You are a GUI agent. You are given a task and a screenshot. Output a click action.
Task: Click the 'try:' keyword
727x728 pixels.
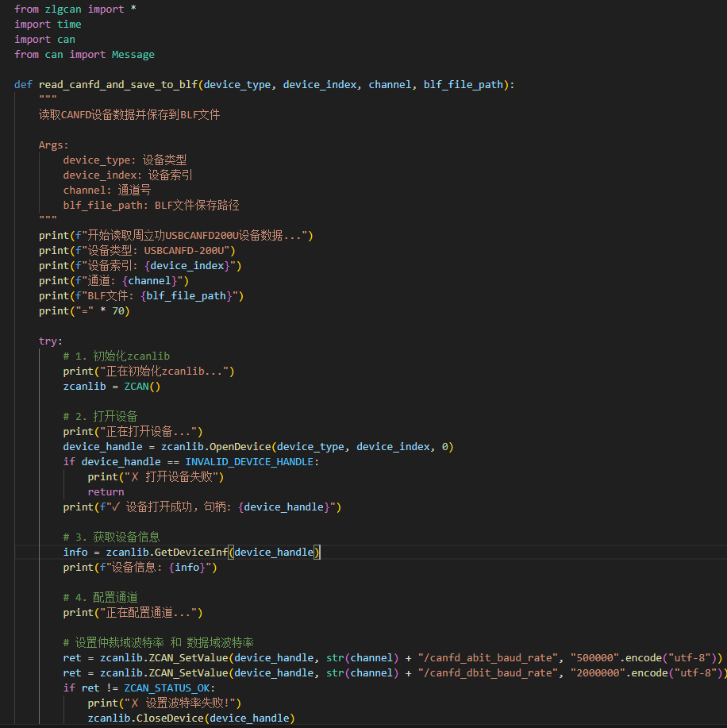click(x=51, y=341)
